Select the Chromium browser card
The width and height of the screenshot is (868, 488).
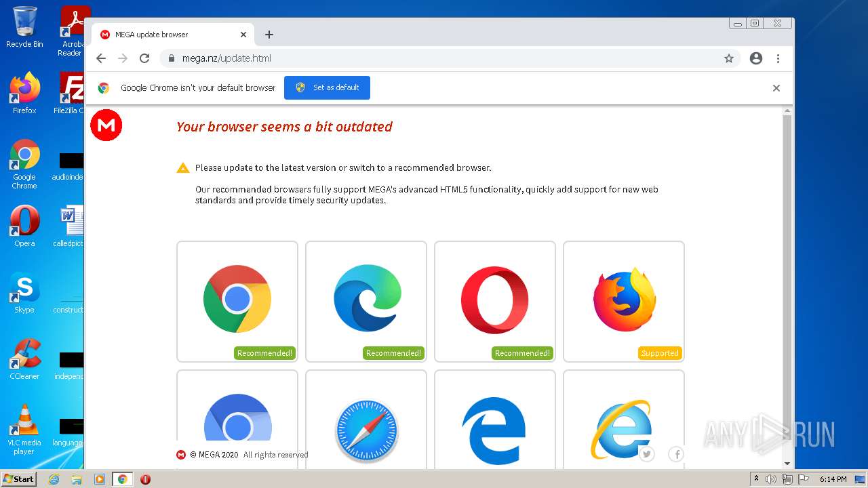point(237,420)
